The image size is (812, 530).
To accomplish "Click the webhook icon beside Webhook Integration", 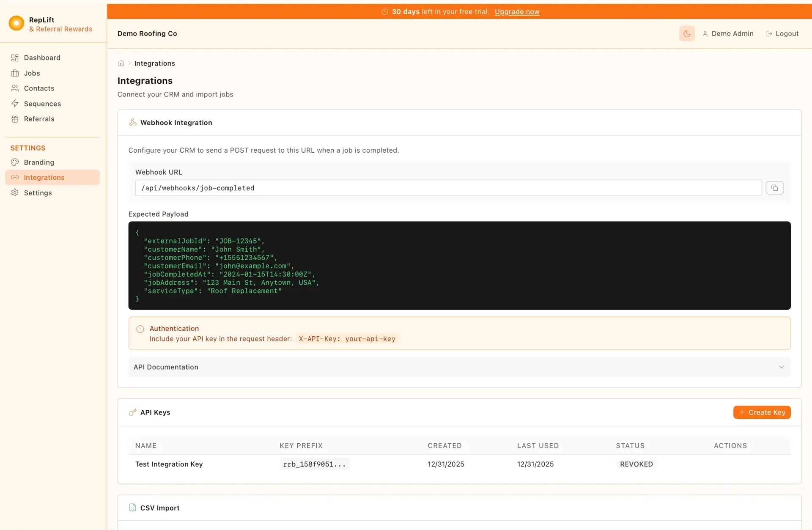I will pos(132,123).
